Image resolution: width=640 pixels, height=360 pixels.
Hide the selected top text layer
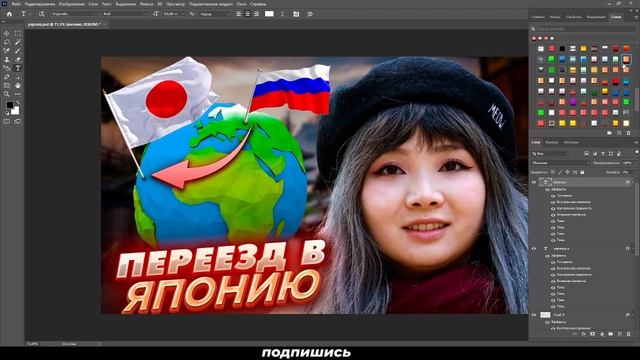click(533, 182)
